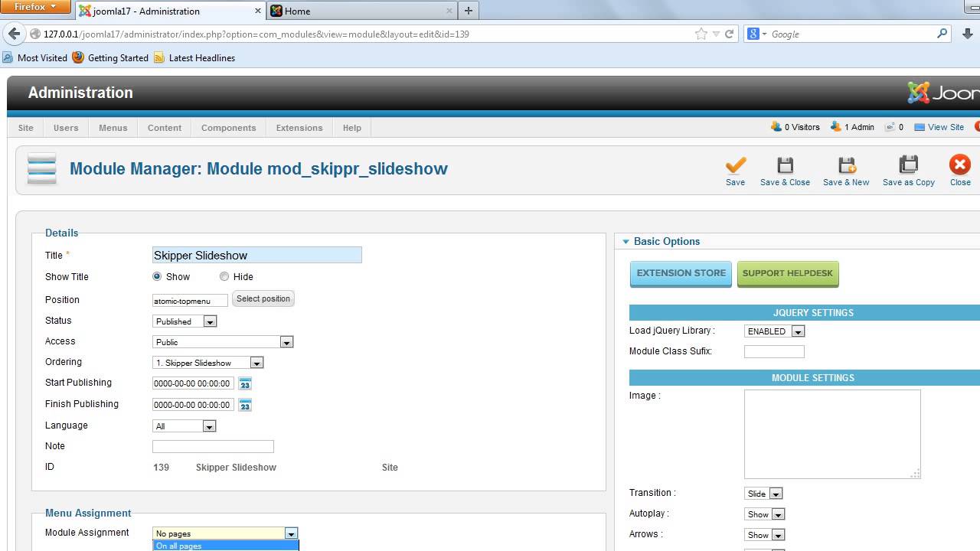Select the Show radio for Show Title

click(157, 276)
